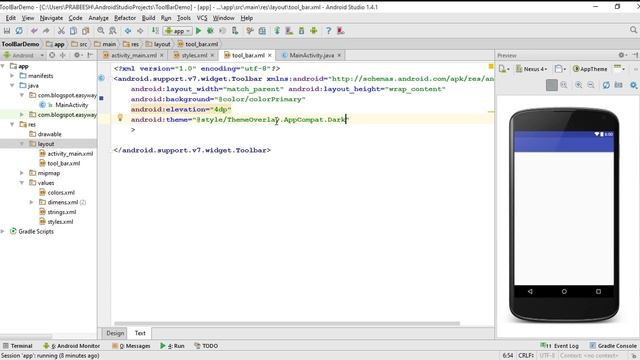Switch to activity_main.xml editor tab

(x=133, y=55)
